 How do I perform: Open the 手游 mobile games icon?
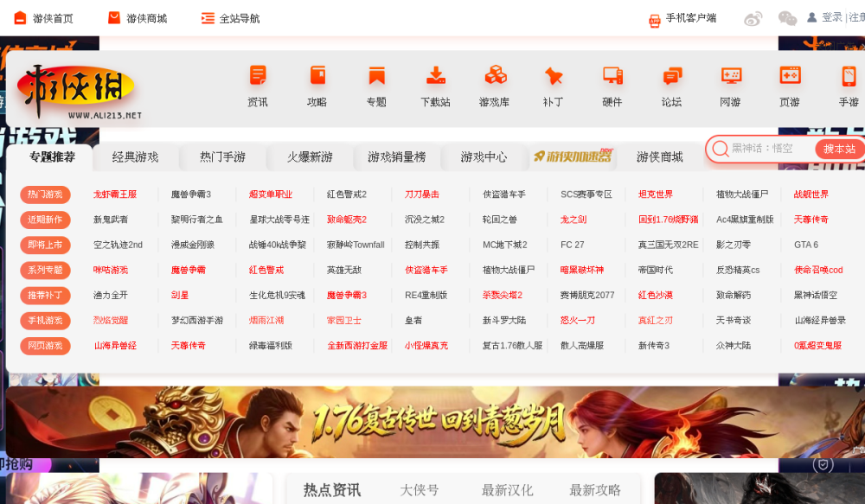(849, 75)
